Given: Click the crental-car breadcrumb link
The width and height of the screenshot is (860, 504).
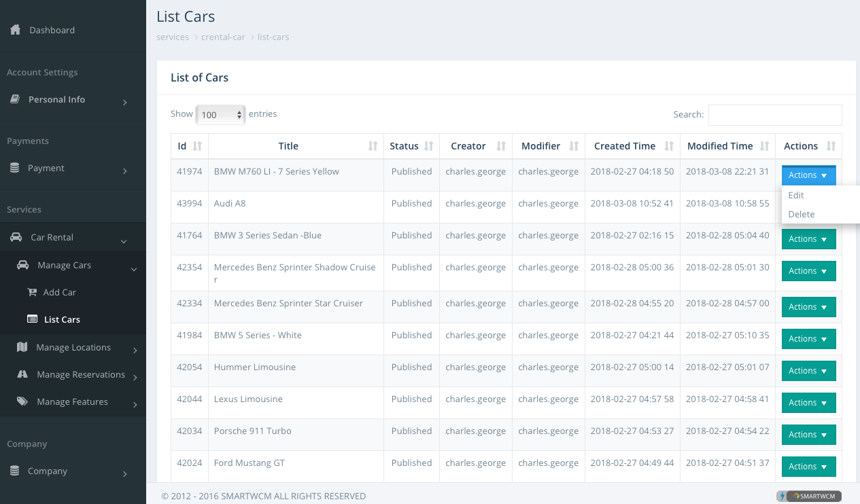Looking at the screenshot, I should [x=223, y=37].
